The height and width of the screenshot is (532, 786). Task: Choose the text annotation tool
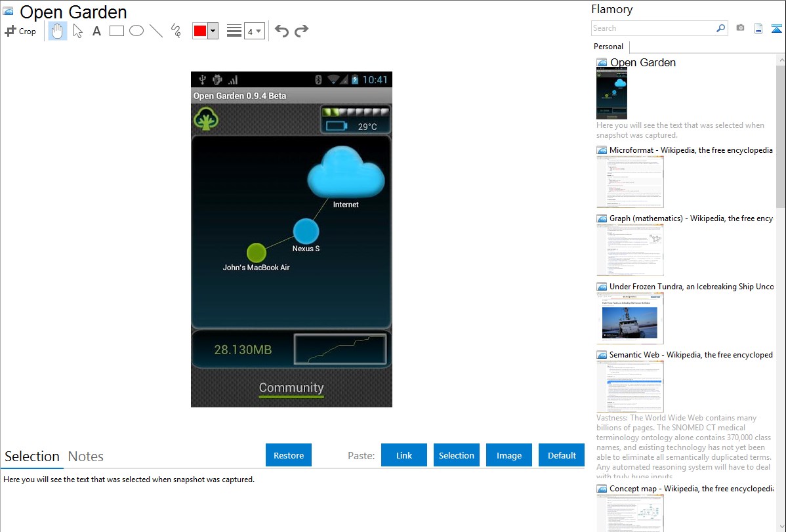[96, 31]
